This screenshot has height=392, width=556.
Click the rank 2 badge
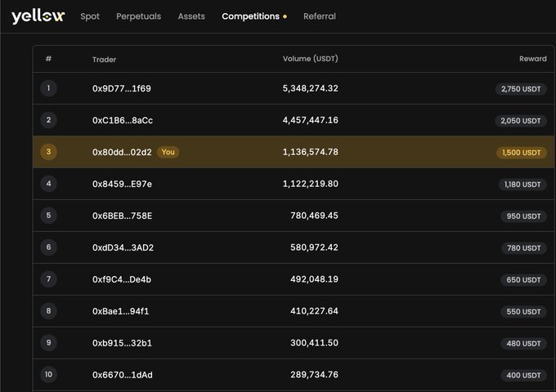pos(48,120)
